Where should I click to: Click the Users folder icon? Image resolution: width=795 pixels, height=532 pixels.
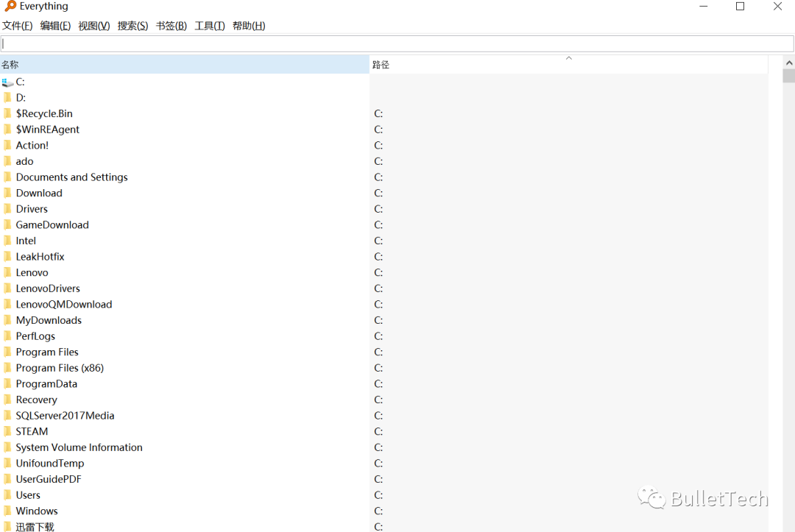(x=7, y=494)
